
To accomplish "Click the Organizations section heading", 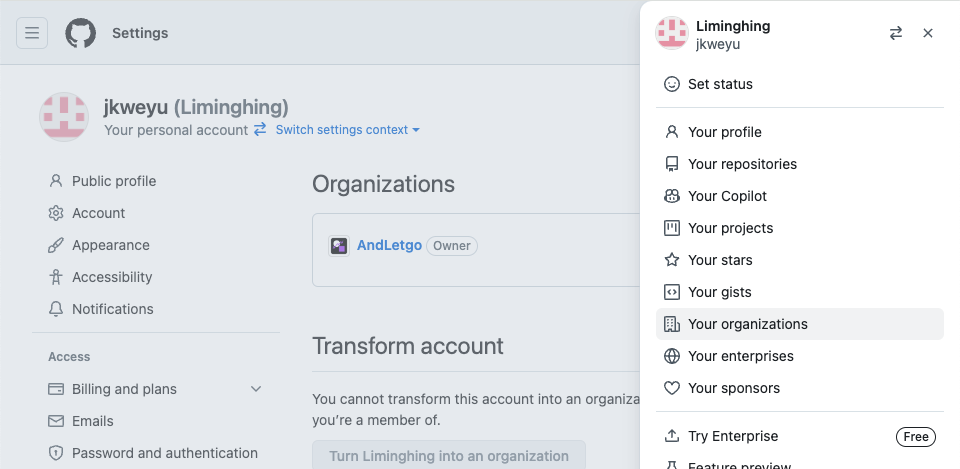I will tap(383, 184).
